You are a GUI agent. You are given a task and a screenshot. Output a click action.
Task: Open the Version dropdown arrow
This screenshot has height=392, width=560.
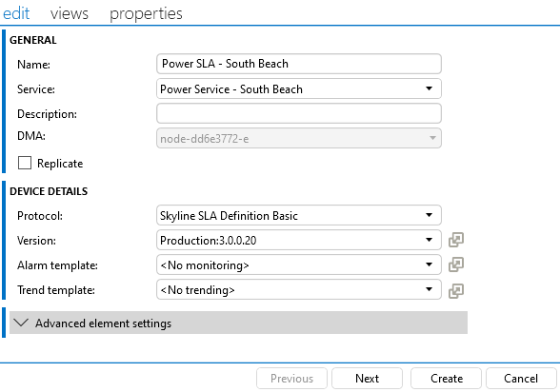pyautogui.click(x=430, y=240)
